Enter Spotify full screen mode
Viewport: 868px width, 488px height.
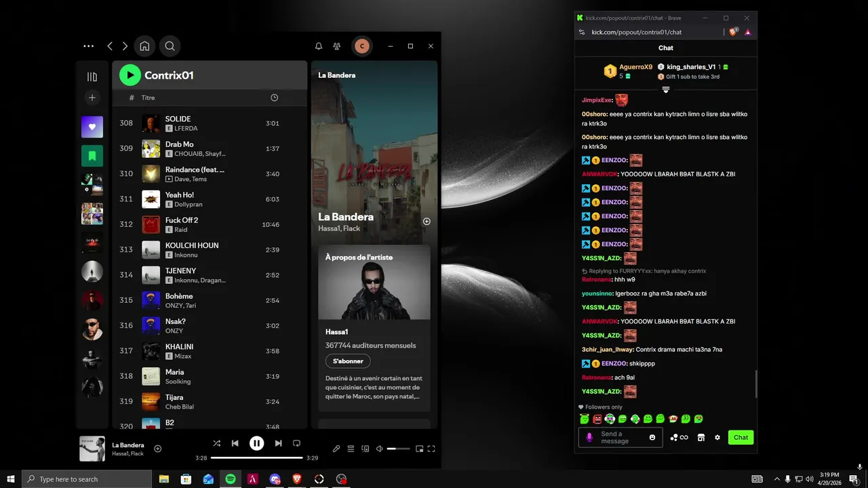click(x=431, y=449)
